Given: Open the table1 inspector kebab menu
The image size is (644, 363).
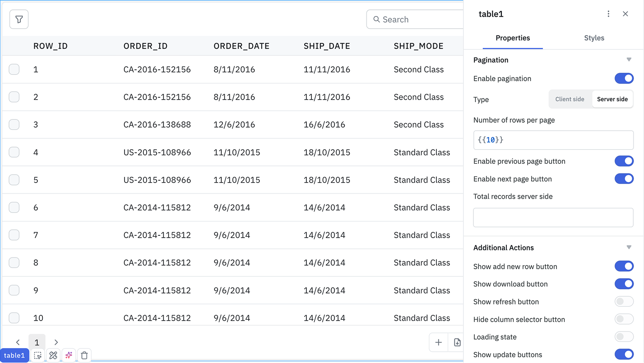Looking at the screenshot, I should (608, 14).
